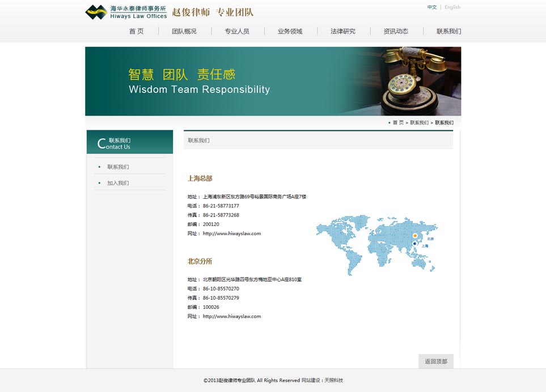The image size is (546, 392).
Task: Switch language to 中文
Action: (x=432, y=7)
